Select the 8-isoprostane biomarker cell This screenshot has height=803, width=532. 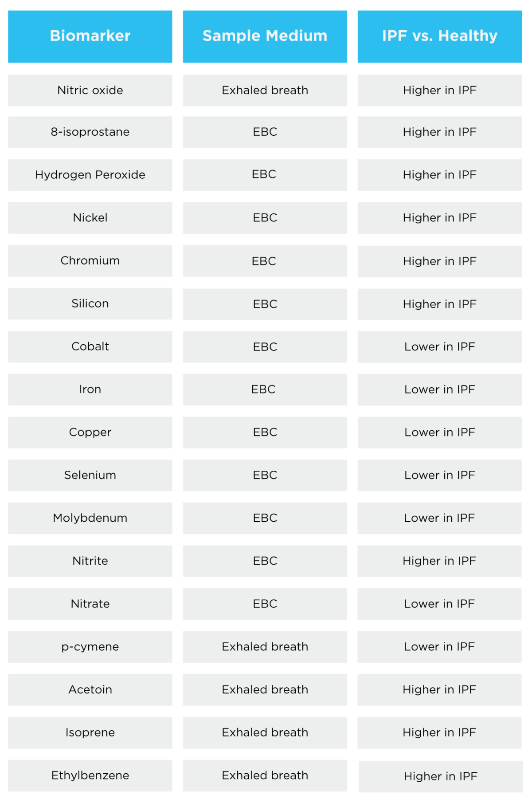[90, 132]
